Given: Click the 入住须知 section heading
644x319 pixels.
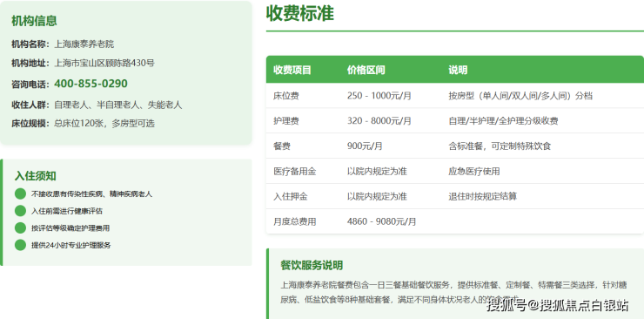Looking at the screenshot, I should pos(36,176).
